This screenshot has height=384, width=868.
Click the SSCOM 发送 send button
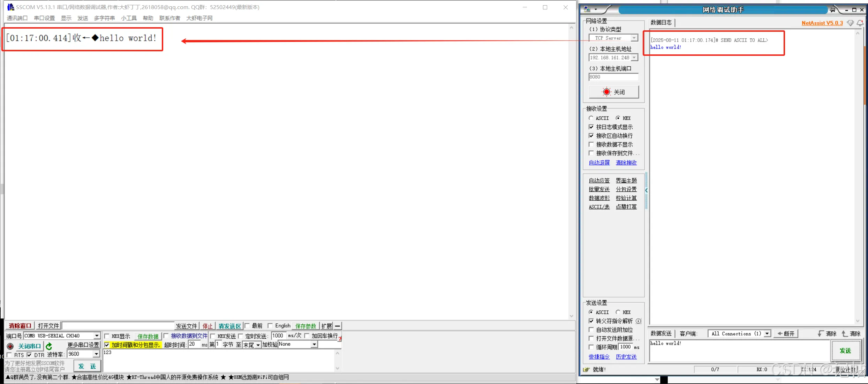pos(87,366)
